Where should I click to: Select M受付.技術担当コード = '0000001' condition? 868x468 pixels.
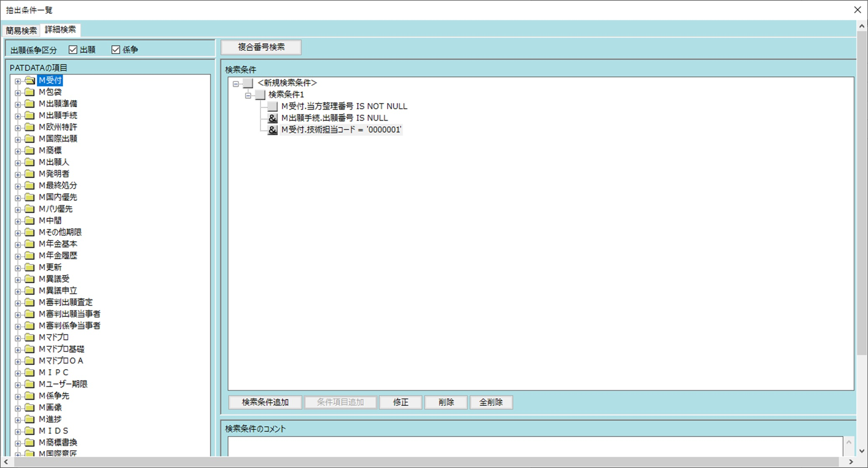(x=341, y=130)
